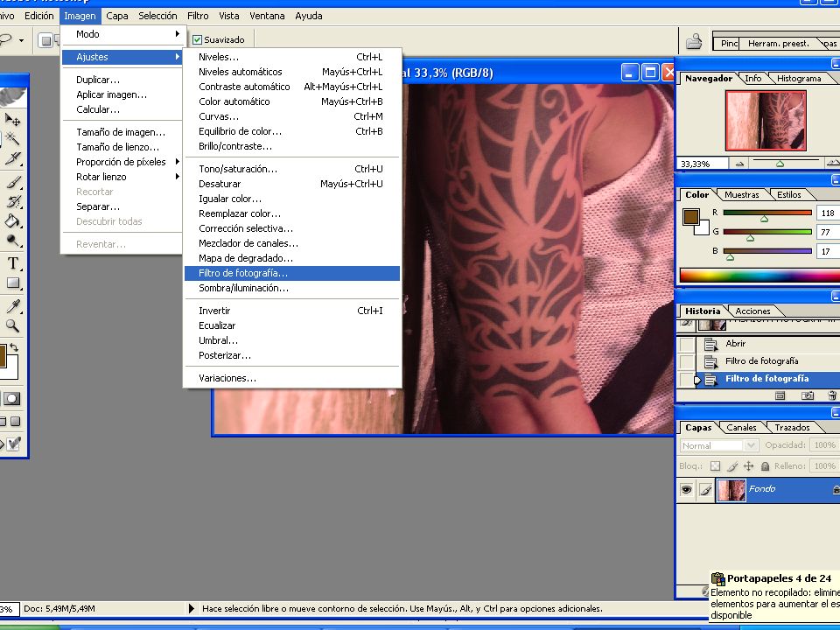Select the Zoom magnifier tool
Screen dimensions: 840x630
point(12,325)
